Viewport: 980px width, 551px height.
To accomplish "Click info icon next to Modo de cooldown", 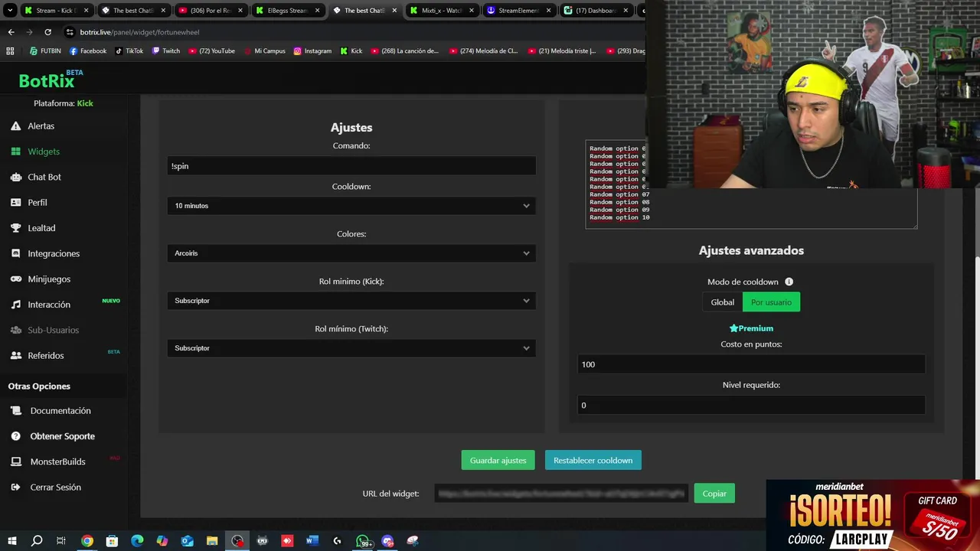I will (x=789, y=282).
